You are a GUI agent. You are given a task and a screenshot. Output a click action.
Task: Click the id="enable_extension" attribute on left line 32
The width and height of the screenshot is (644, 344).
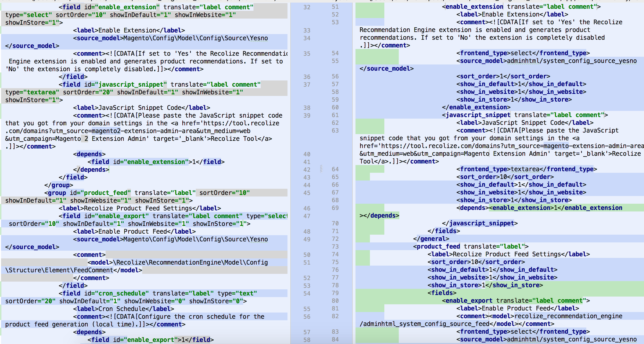pyautogui.click(x=122, y=7)
